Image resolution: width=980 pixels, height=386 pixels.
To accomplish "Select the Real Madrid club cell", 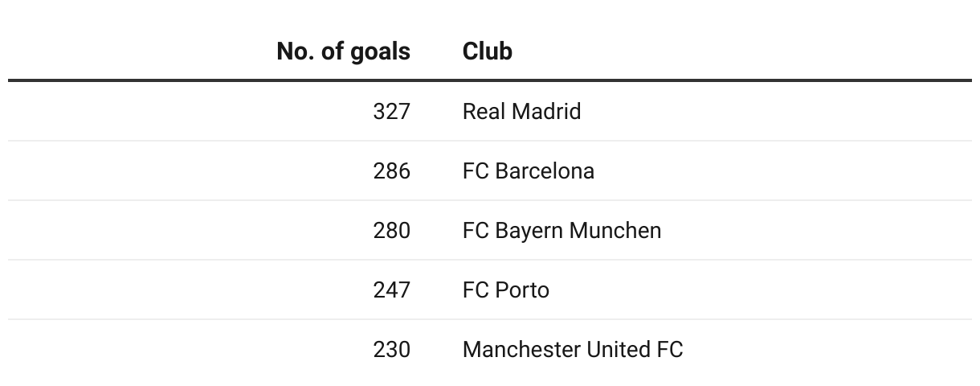I will [521, 111].
